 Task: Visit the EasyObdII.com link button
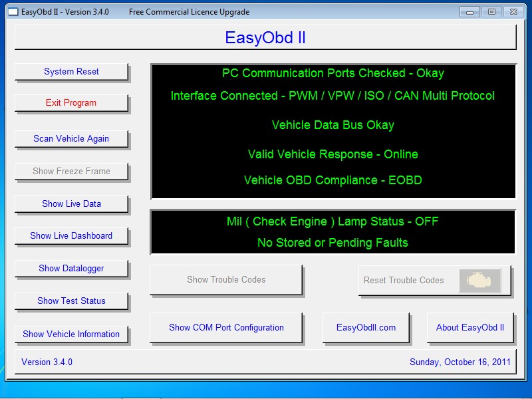pyautogui.click(x=366, y=328)
